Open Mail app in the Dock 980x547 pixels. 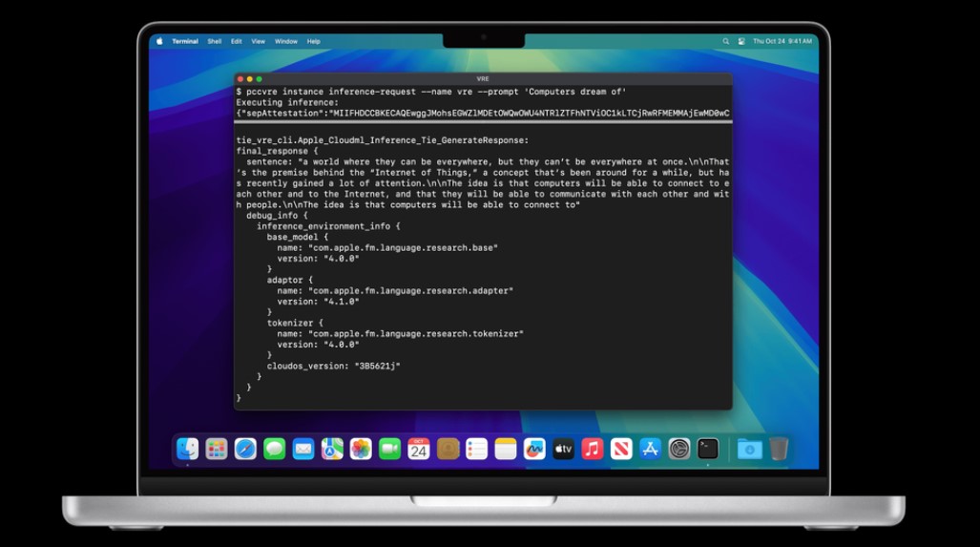point(303,449)
